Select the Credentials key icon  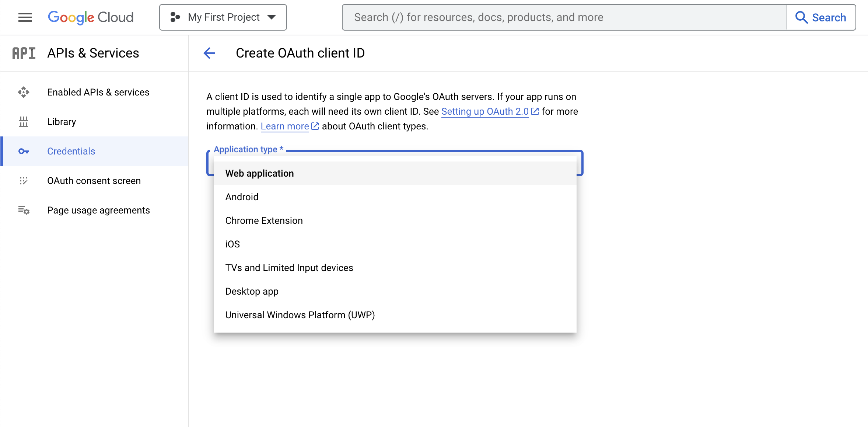click(x=24, y=151)
